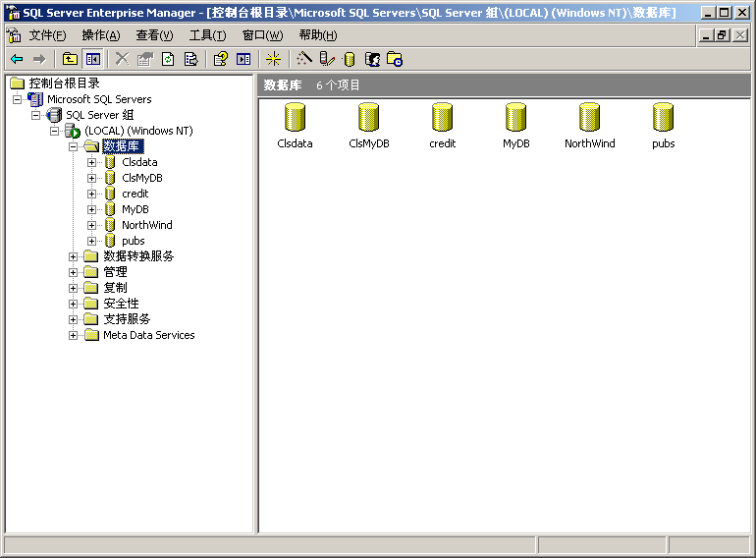Open the 操作(A) menu

(101, 35)
